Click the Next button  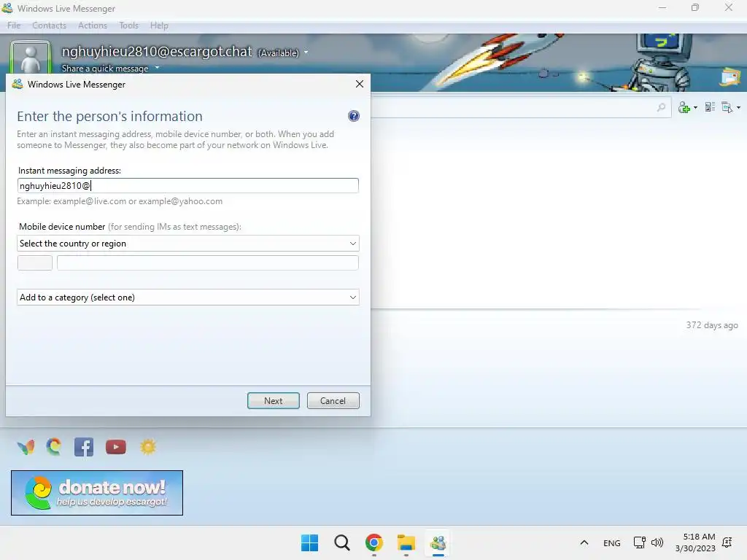coord(274,401)
